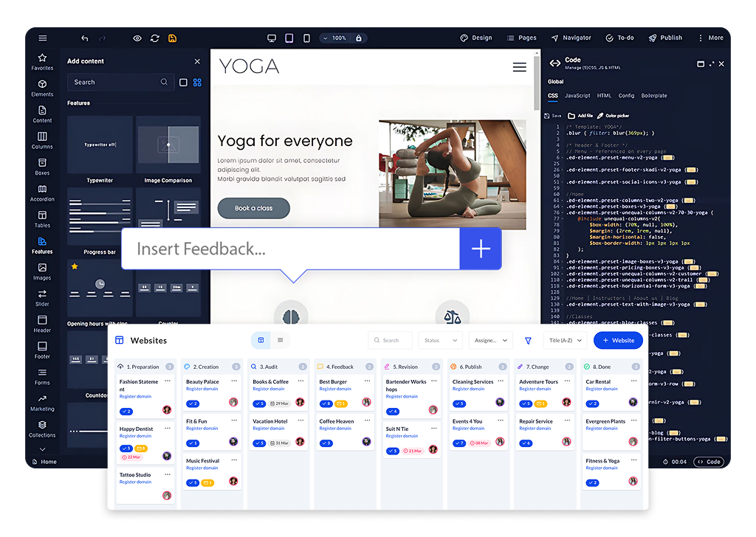Click the Add content search field
This screenshot has width=756, height=537.
[120, 83]
